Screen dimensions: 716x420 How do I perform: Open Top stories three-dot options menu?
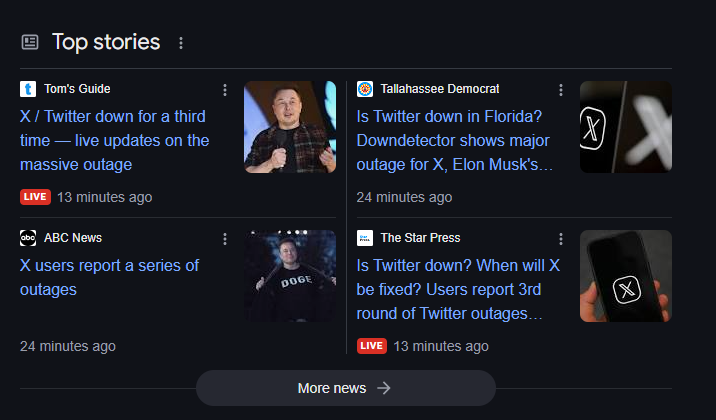[181, 43]
